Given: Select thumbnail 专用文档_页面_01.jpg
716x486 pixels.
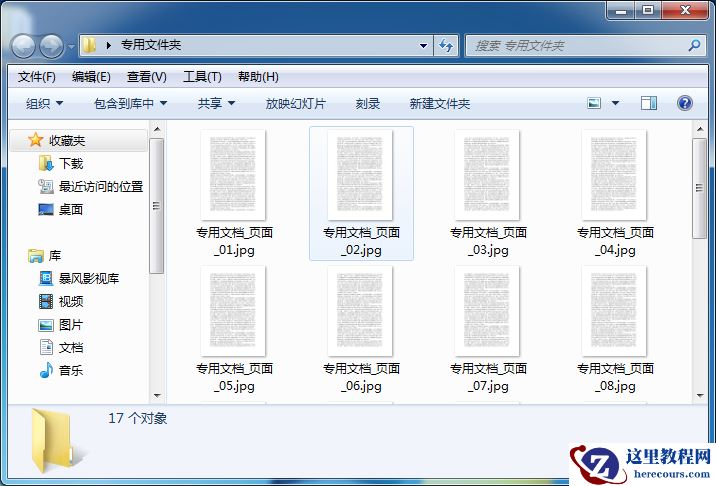Looking at the screenshot, I should 234,194.
